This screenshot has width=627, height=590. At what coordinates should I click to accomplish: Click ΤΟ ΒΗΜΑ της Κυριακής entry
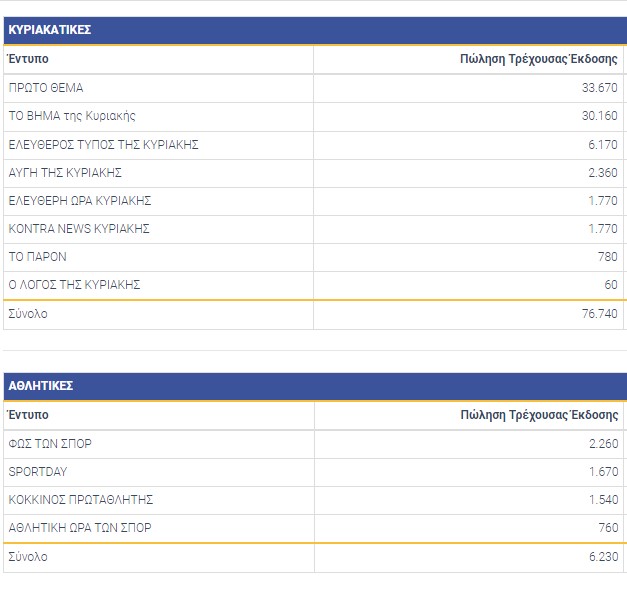point(72,116)
